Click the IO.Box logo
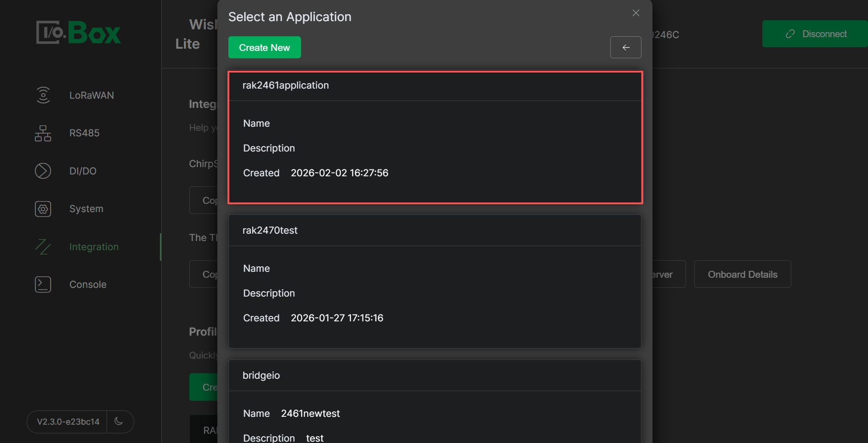This screenshot has height=443, width=868. coord(79,33)
